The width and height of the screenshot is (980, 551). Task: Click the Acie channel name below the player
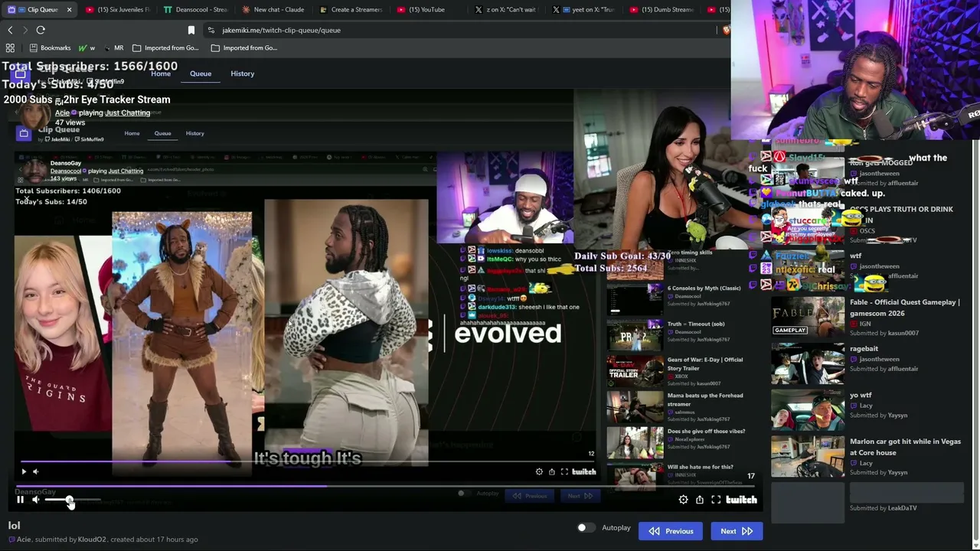[x=24, y=540]
